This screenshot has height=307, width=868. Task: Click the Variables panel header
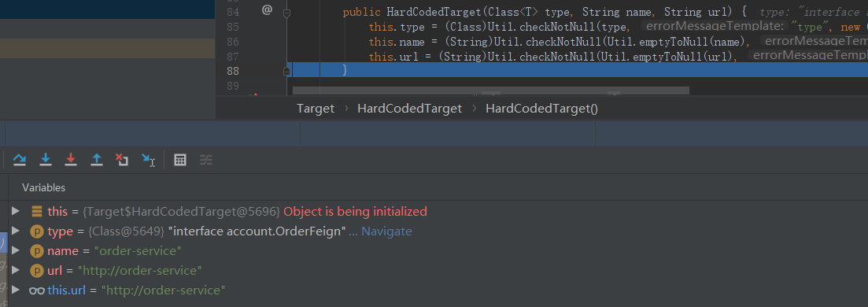coord(44,188)
